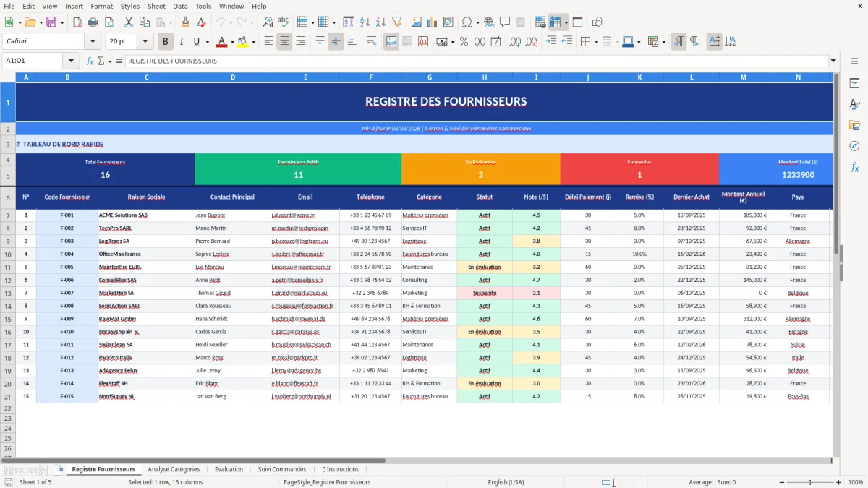Viewport: 868px width, 488px height.
Task: Insert a hyperlink
Action: 489,22
